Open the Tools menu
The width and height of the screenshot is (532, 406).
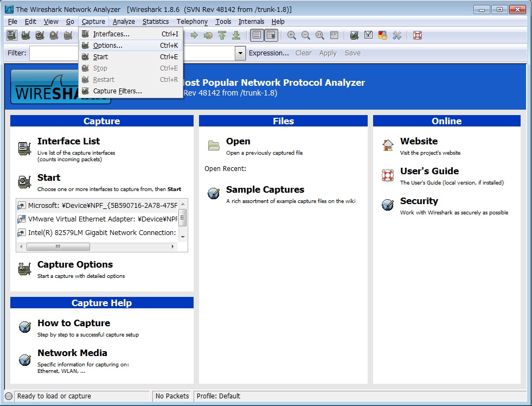pyautogui.click(x=223, y=21)
